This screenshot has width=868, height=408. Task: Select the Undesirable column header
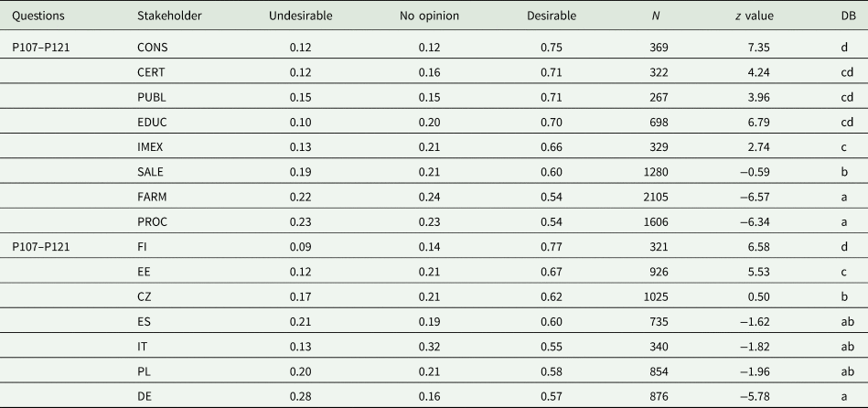coord(300,17)
